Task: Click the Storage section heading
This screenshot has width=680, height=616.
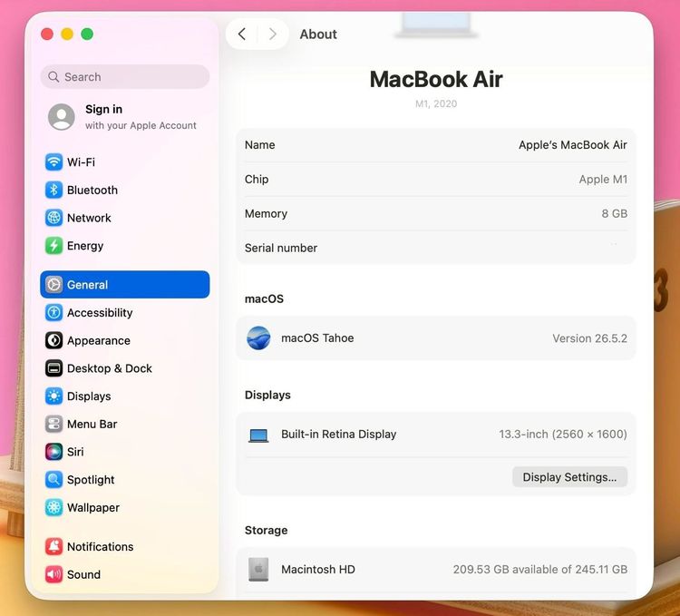Action: (266, 530)
